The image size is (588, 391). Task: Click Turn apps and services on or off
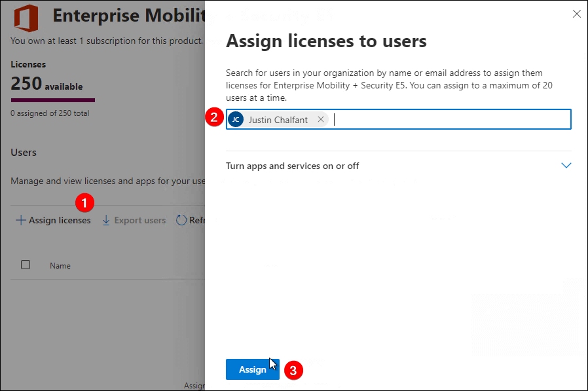[292, 166]
